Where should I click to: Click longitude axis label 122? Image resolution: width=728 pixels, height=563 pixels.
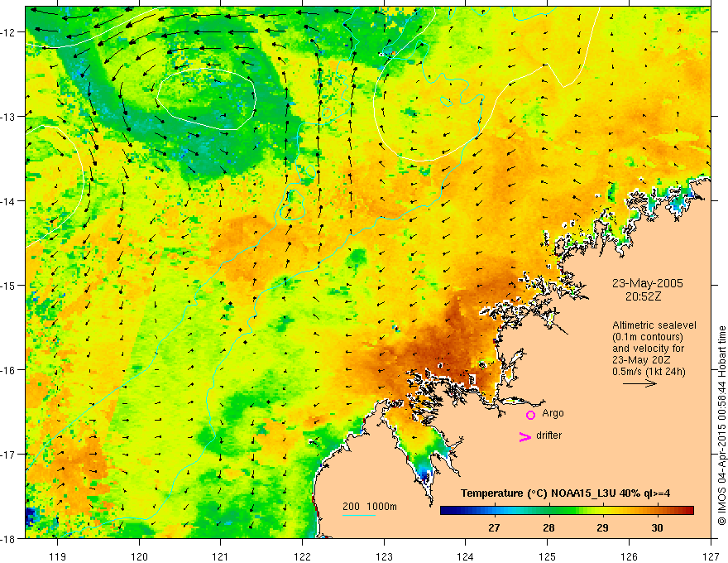click(302, 556)
